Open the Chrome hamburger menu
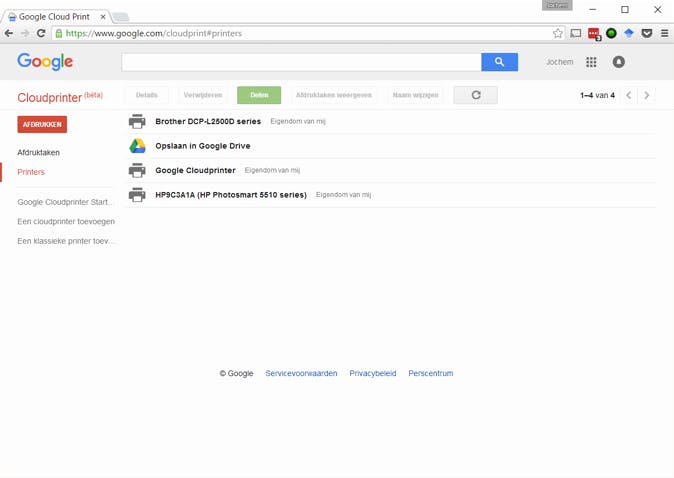The height and width of the screenshot is (478, 674). (x=665, y=33)
